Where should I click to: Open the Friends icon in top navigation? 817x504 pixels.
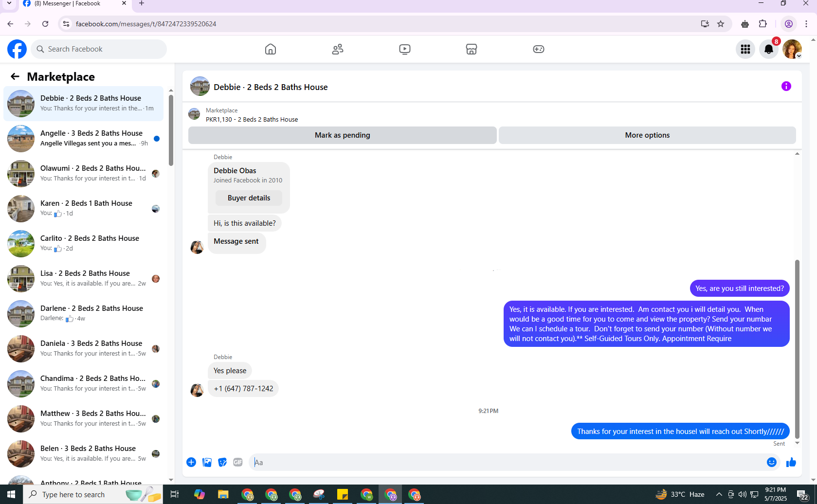[x=338, y=49]
